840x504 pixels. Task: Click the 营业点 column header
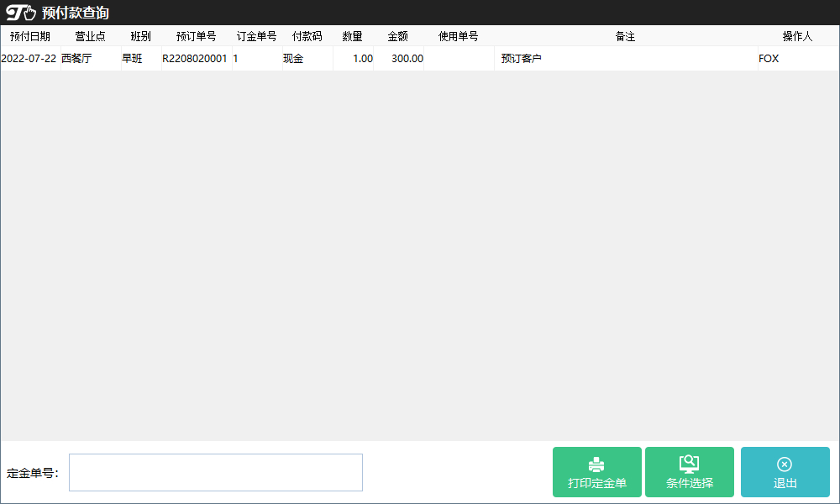coord(91,36)
